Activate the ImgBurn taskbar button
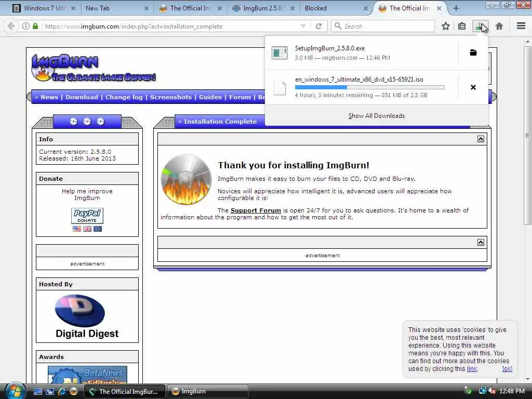This screenshot has width=532, height=399. click(208, 391)
